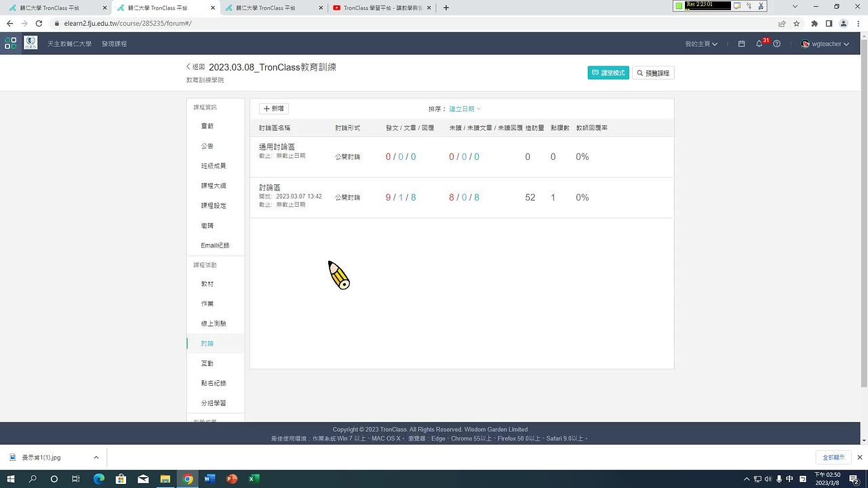Open the 建立日期 sort dropdown
The width and height of the screenshot is (868, 488).
point(465,108)
